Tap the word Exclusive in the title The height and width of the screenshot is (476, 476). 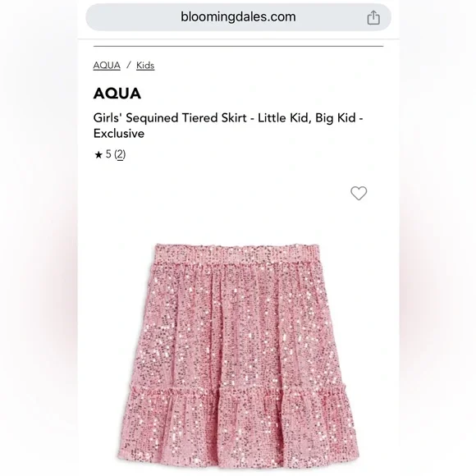[119, 134]
